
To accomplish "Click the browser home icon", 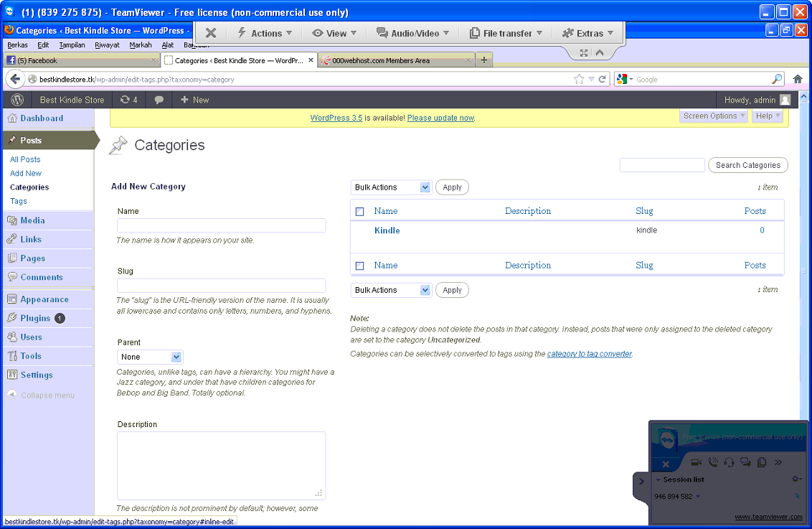I will pyautogui.click(x=798, y=79).
